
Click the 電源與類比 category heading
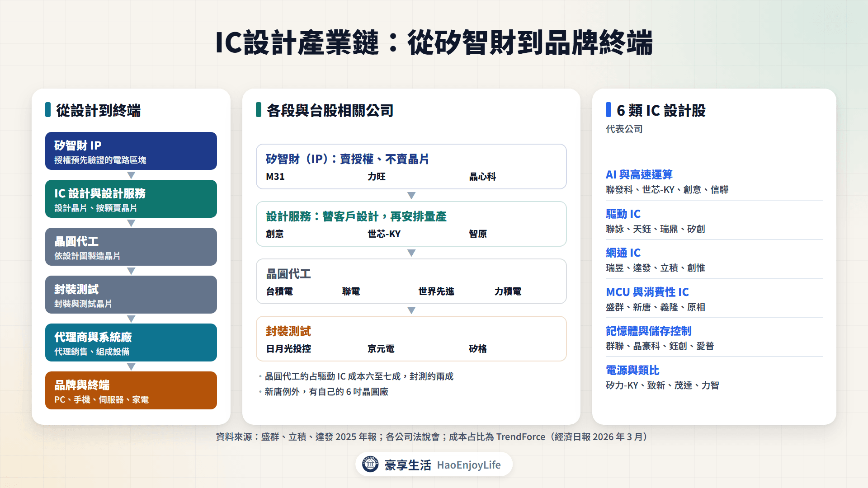coord(632,370)
